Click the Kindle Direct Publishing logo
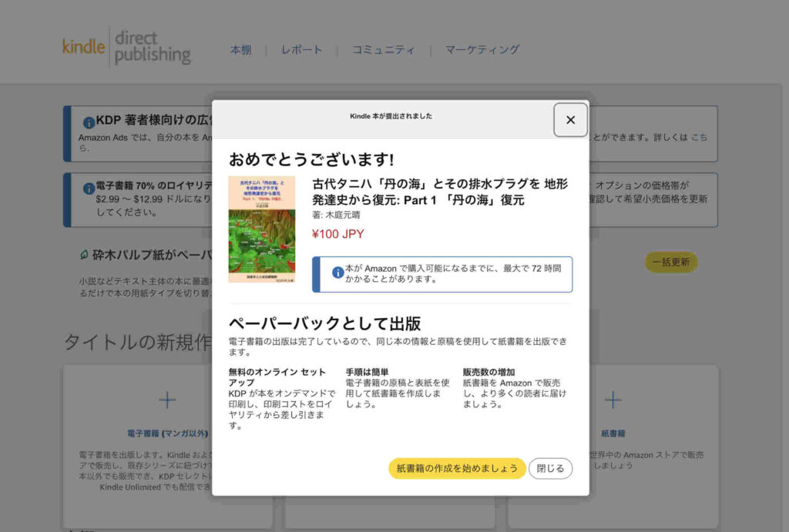Viewport: 789px width, 532px height. 126,47
